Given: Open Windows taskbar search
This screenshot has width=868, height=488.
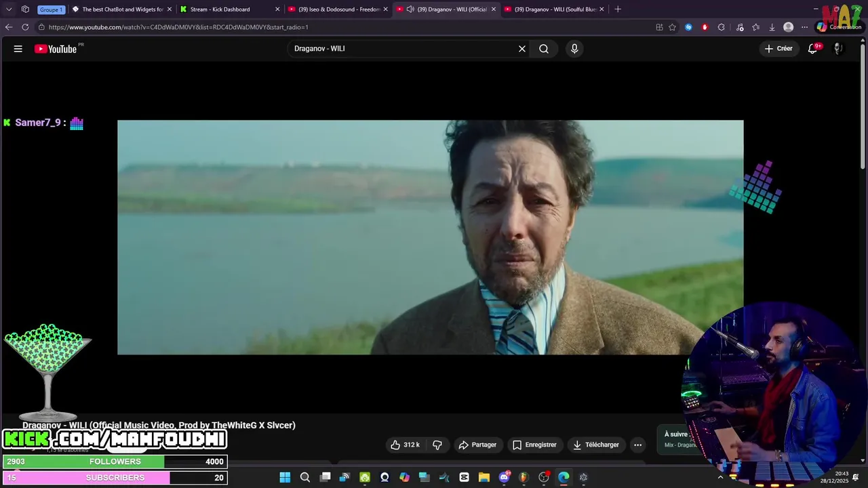Looking at the screenshot, I should 305,477.
